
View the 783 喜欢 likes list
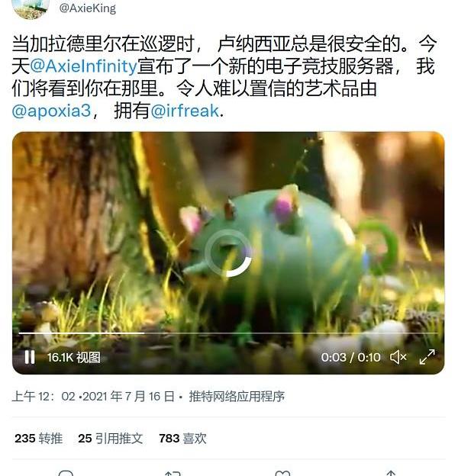pyautogui.click(x=182, y=439)
